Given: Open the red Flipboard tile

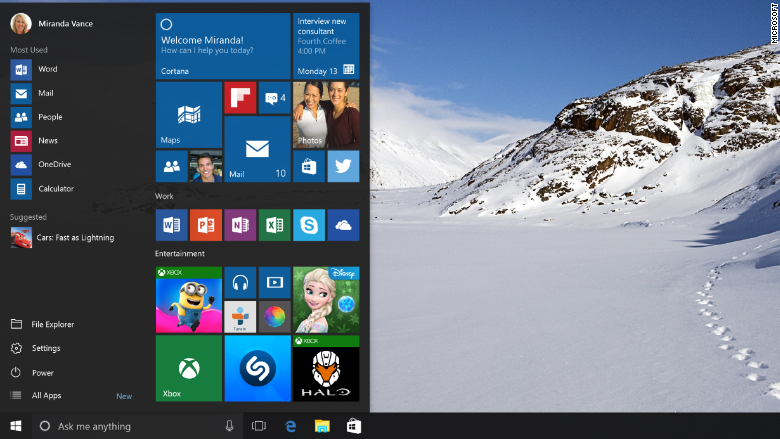Looking at the screenshot, I should tap(240, 98).
